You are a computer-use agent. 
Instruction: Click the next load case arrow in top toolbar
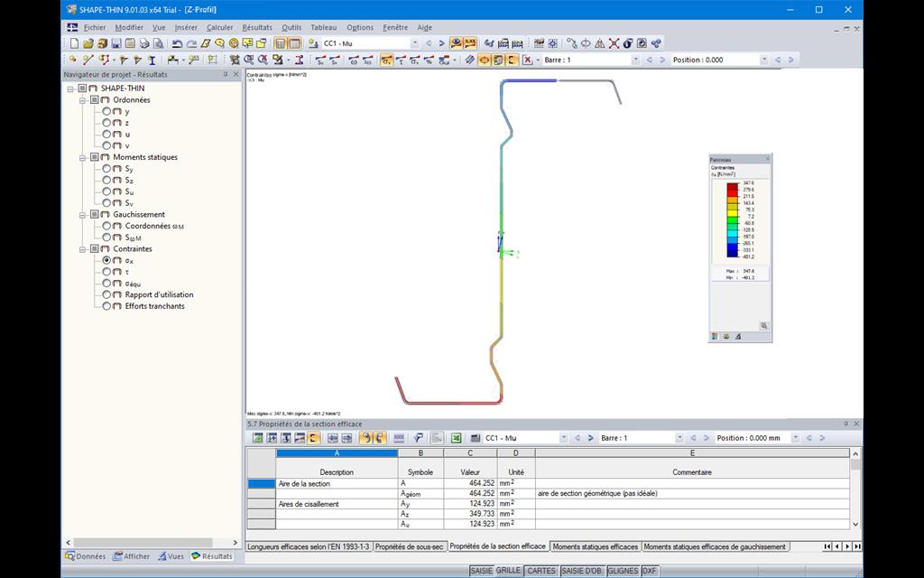pos(442,43)
